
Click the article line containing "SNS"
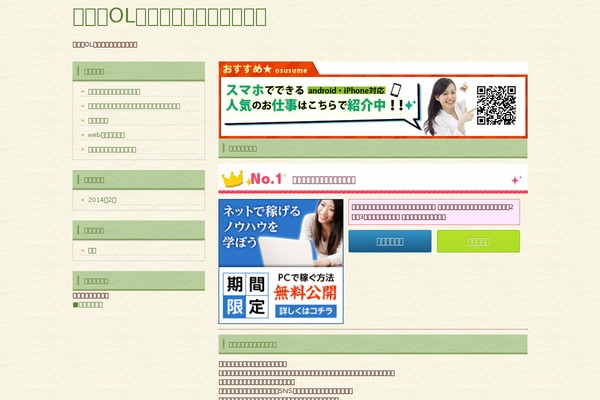tap(286, 391)
